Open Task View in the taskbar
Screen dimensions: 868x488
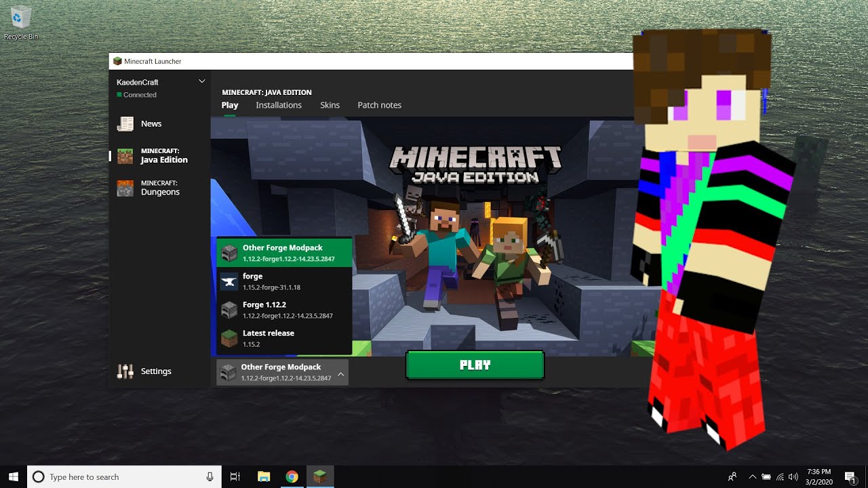(235, 476)
